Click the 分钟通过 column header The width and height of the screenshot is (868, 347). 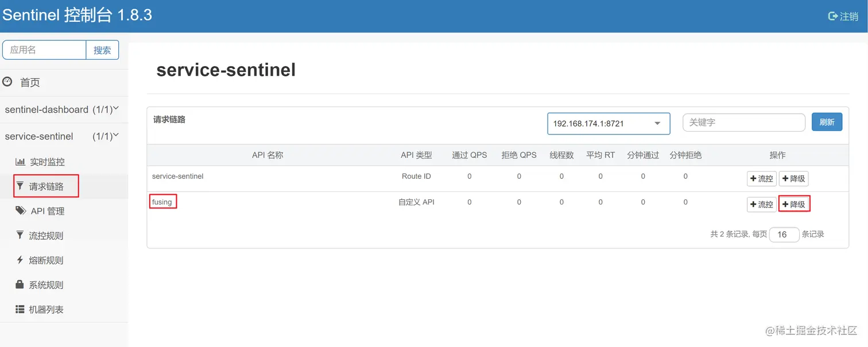click(643, 155)
